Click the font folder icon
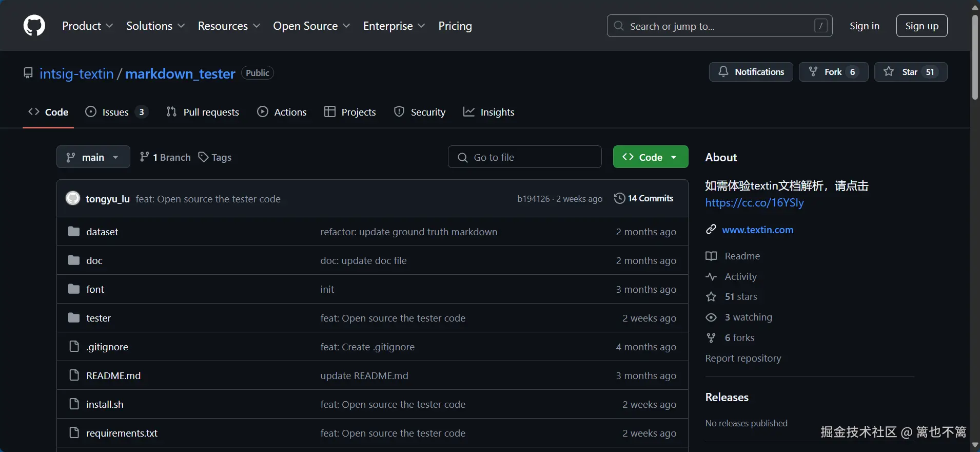This screenshot has height=452, width=980. coord(74,289)
